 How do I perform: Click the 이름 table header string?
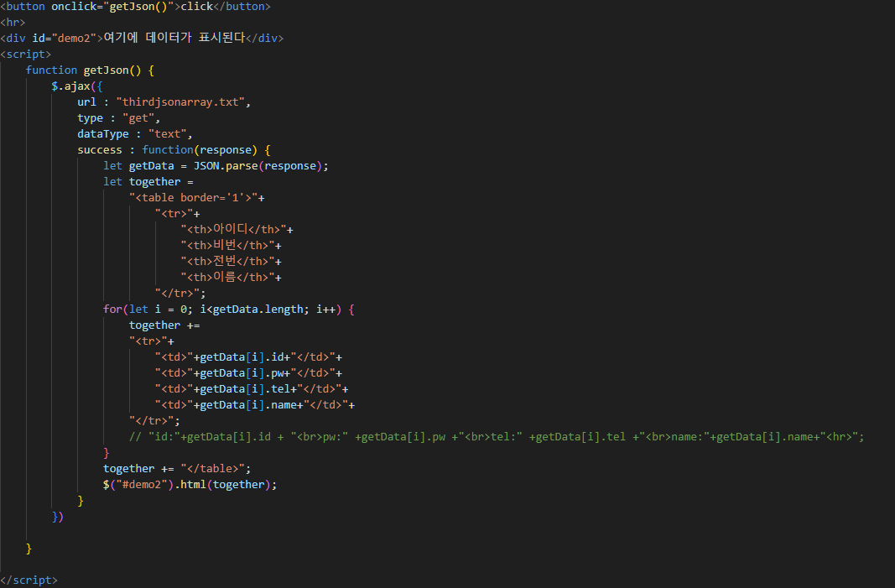click(228, 278)
